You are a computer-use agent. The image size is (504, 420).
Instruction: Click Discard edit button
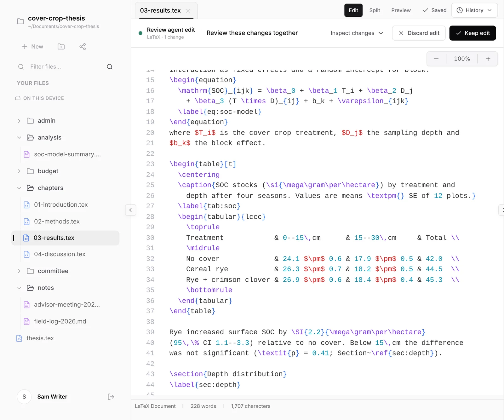419,33
